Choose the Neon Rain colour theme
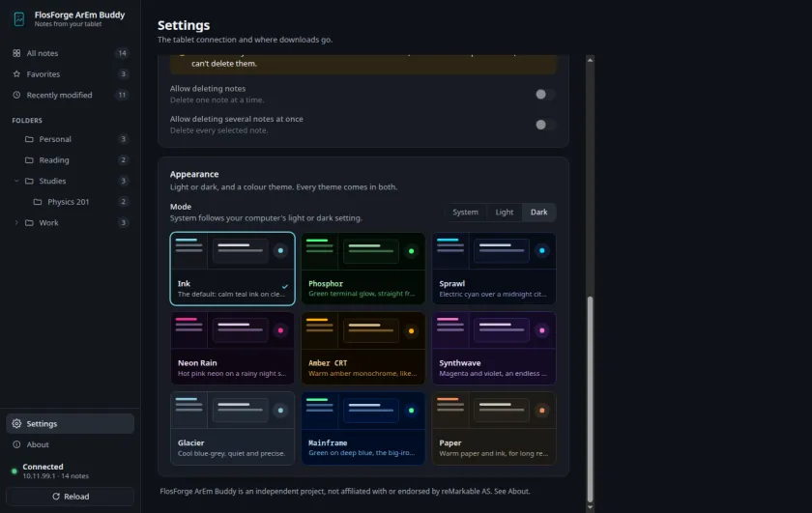 point(233,349)
